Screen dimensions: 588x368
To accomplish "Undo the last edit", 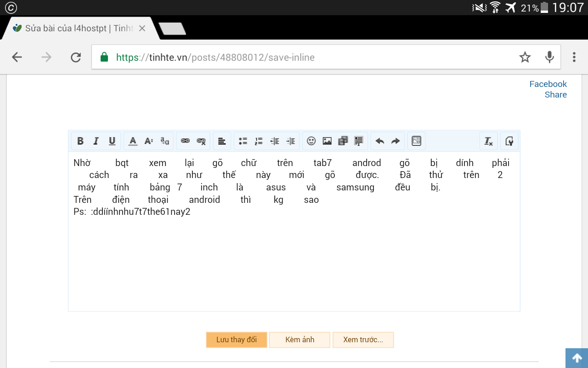I will pyautogui.click(x=380, y=141).
